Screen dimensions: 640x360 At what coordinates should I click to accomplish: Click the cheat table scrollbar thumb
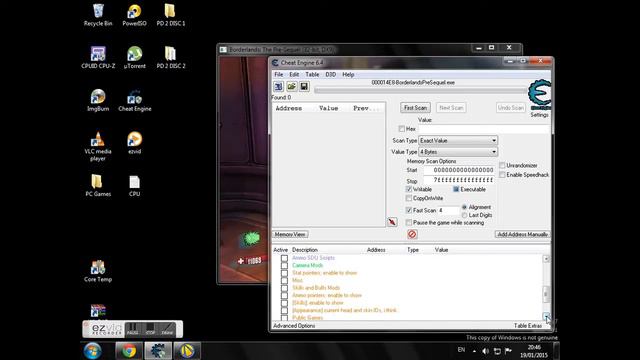(x=546, y=293)
